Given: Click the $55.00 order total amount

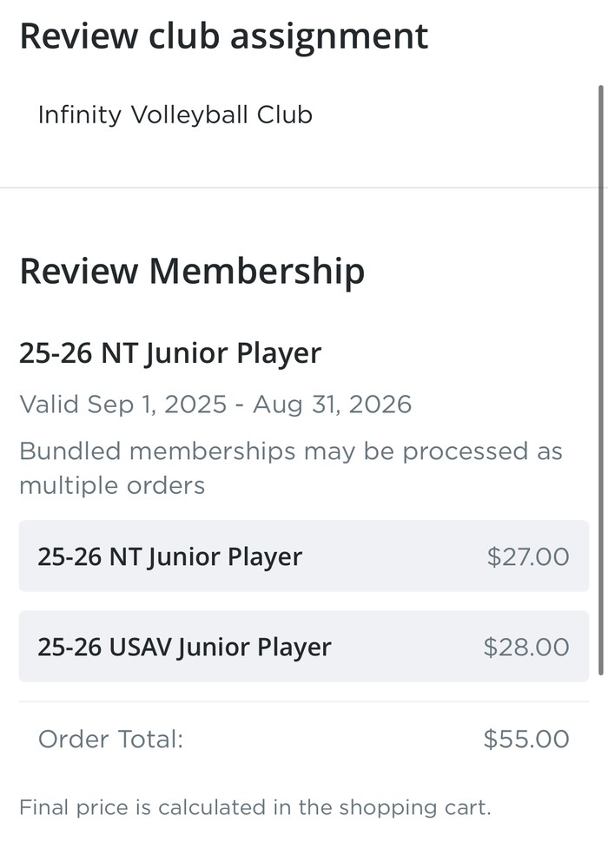Looking at the screenshot, I should [526, 740].
